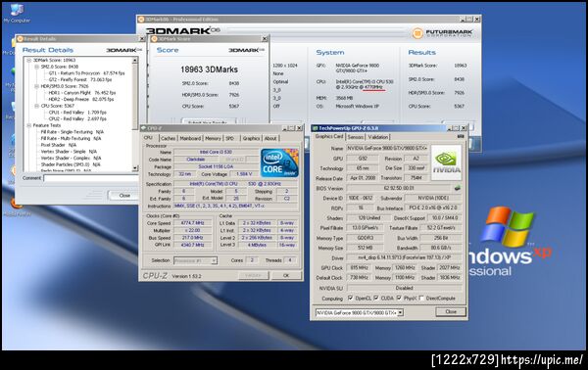The width and height of the screenshot is (588, 370).
Task: Click the 3DMark06 main window title bar icon
Action: (142, 20)
